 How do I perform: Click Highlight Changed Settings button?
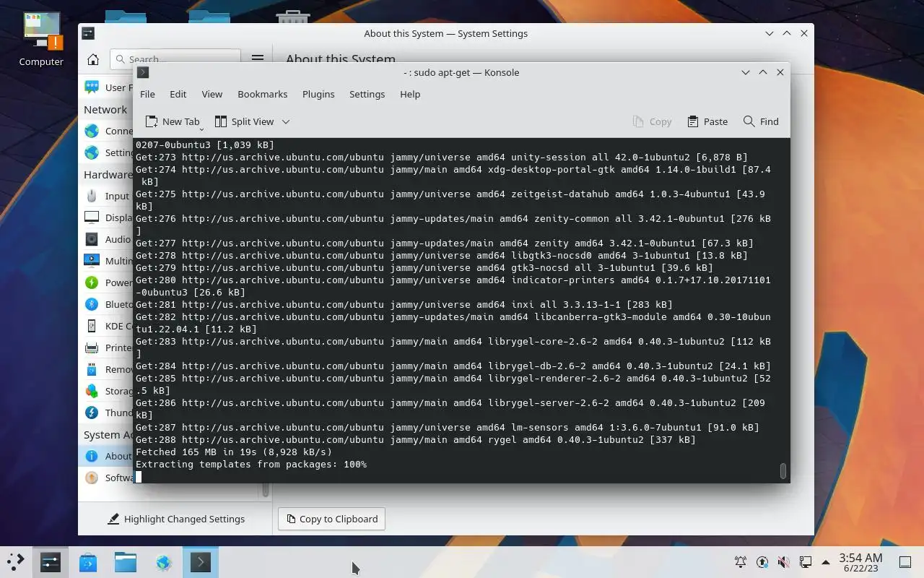point(175,519)
